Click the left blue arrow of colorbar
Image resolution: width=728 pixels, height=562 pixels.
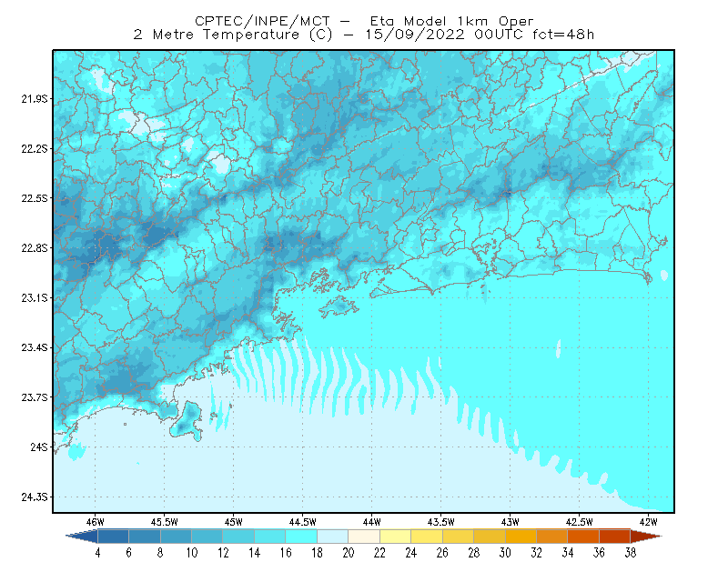82,536
